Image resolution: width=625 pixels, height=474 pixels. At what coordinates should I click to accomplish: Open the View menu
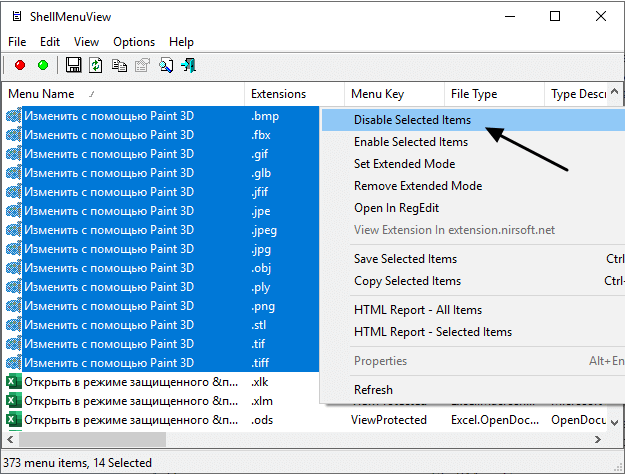(86, 42)
